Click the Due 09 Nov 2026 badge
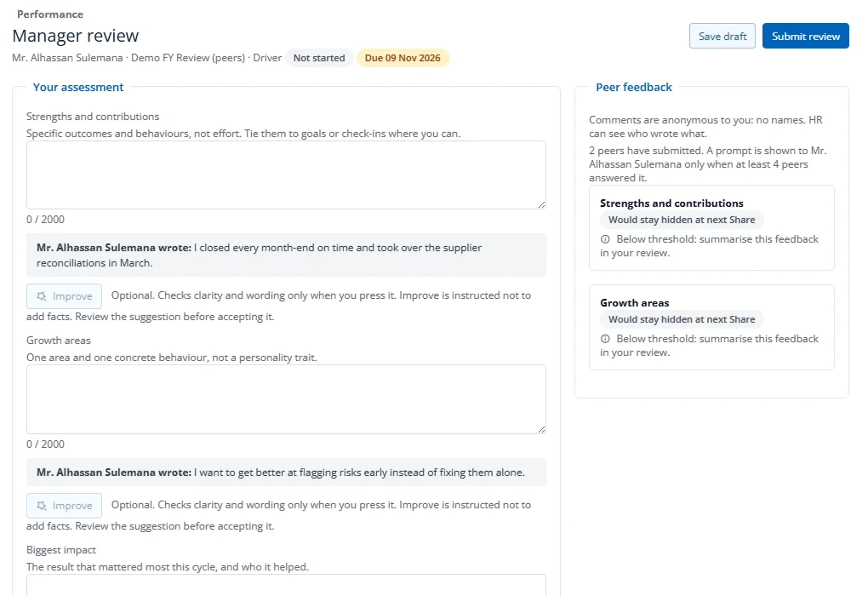Viewport: 868px width, 596px height. click(403, 58)
